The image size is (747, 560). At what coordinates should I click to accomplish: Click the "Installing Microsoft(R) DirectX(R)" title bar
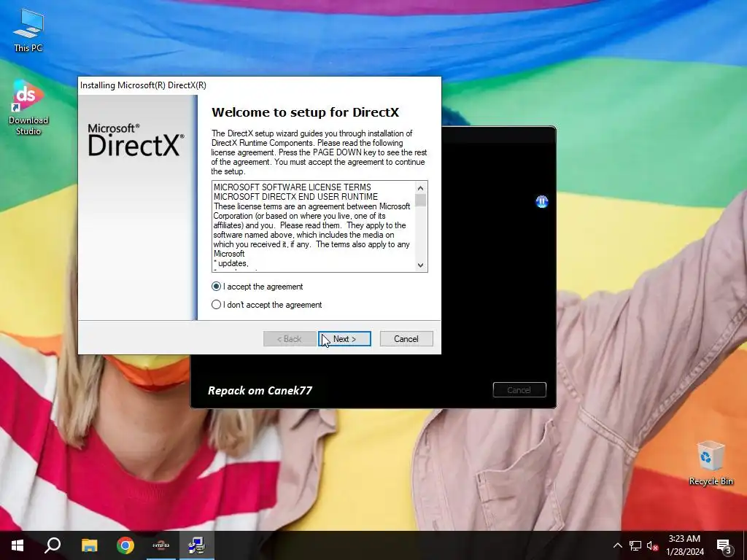click(x=260, y=85)
